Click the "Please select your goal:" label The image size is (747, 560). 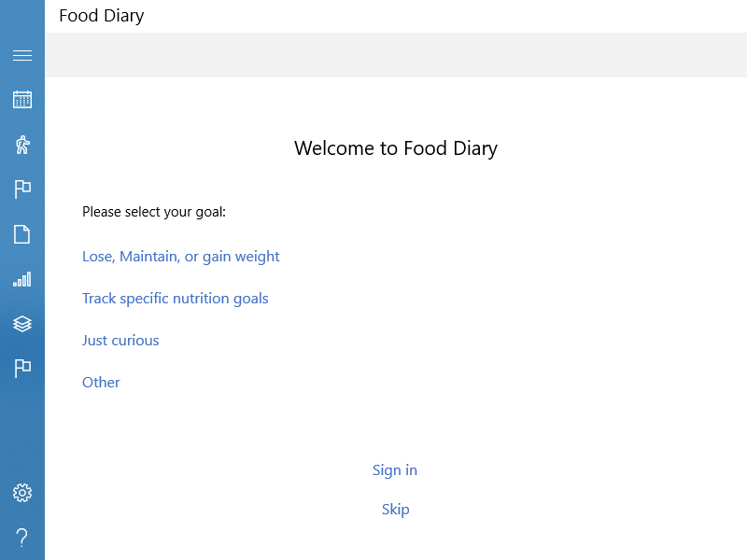click(x=154, y=212)
